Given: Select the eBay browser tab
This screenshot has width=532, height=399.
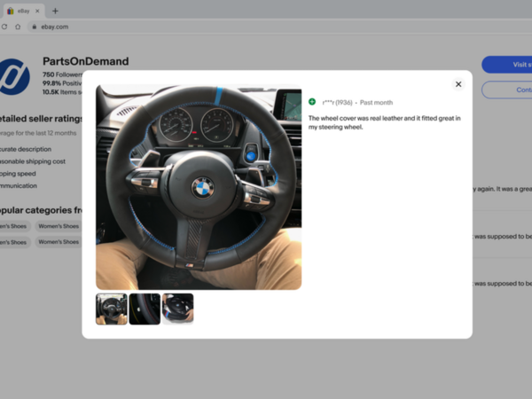Looking at the screenshot, I should click(x=24, y=11).
